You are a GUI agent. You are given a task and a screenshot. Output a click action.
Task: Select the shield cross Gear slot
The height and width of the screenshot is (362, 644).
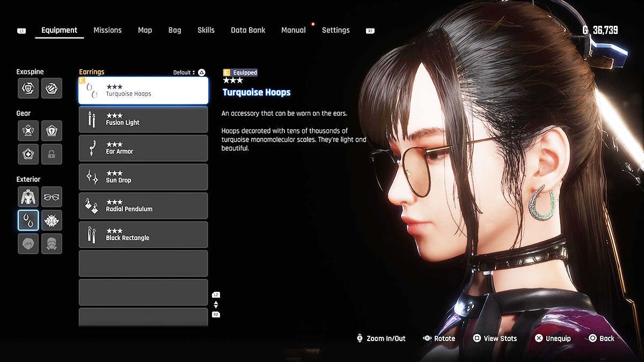pyautogui.click(x=52, y=130)
